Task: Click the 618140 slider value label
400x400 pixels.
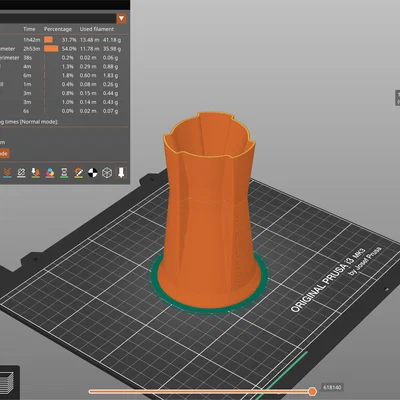Action: 332,387
